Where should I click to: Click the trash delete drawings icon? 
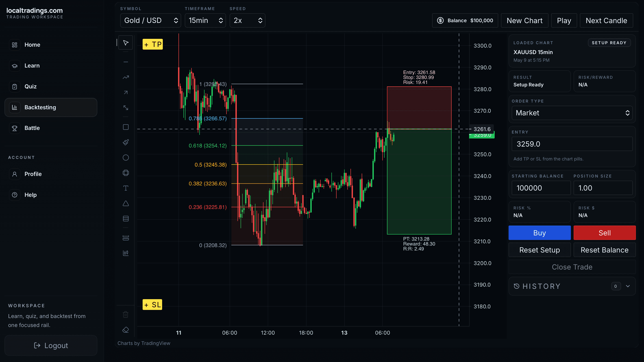point(126,314)
